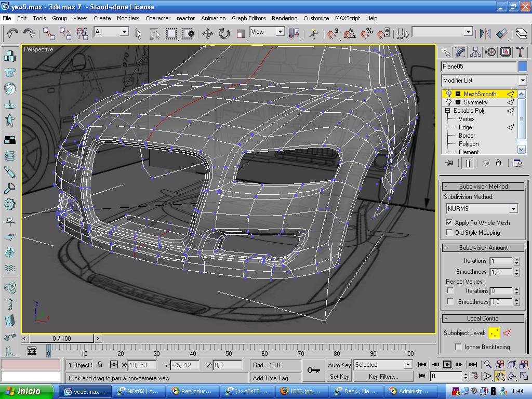The width and height of the screenshot is (532, 399).
Task: Click the blue object color swatch
Action: [x=522, y=66]
